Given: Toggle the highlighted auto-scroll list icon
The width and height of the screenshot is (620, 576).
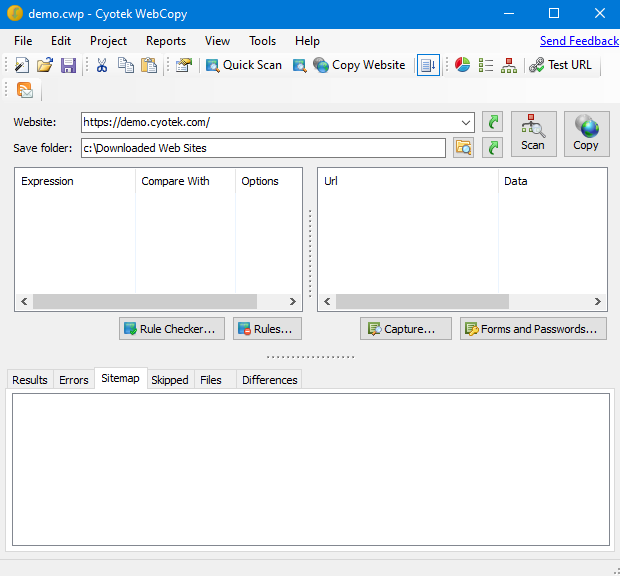Looking at the screenshot, I should point(428,65).
